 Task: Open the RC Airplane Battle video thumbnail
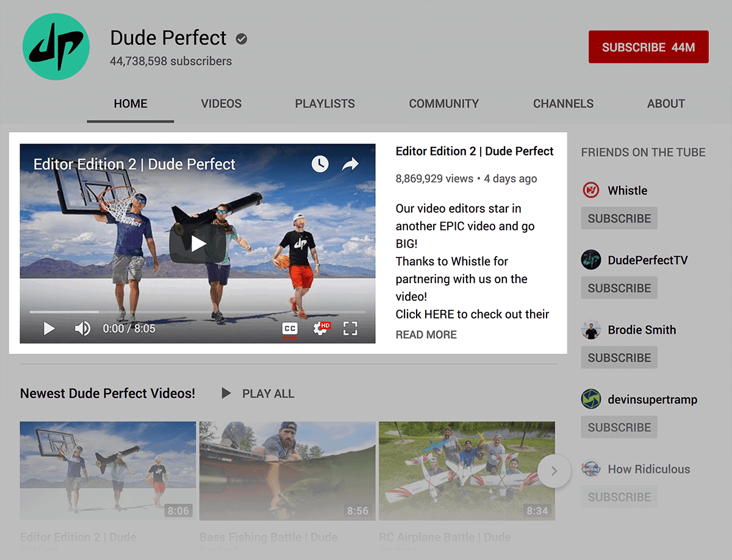[467, 470]
